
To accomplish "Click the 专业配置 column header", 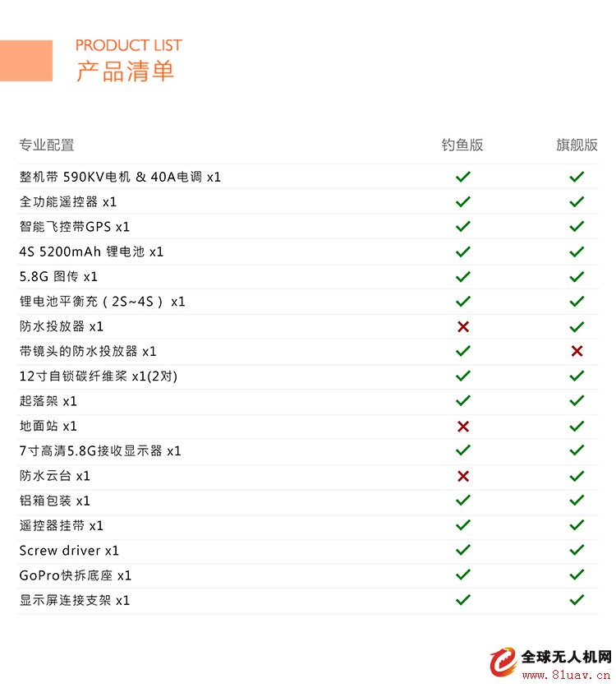I will (47, 145).
